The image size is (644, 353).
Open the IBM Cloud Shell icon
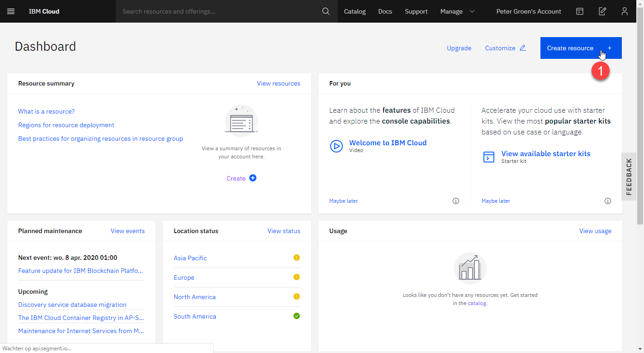tap(580, 11)
